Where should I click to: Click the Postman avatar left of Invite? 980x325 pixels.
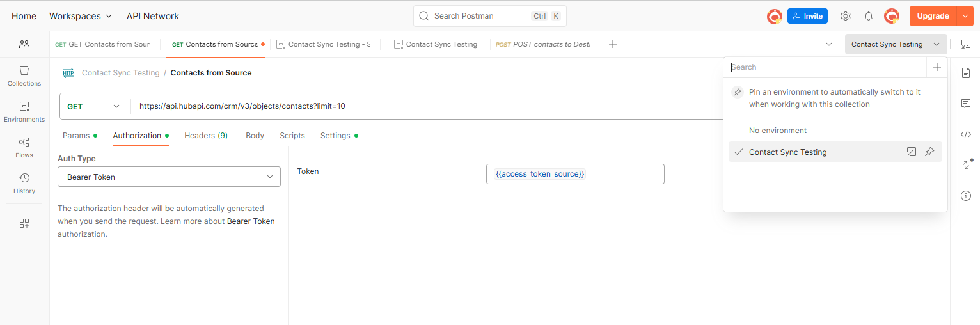click(x=775, y=16)
